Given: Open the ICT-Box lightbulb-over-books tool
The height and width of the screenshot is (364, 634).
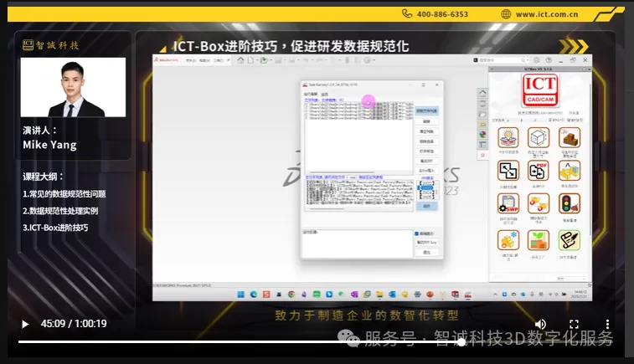Looking at the screenshot, I should coord(508,137).
